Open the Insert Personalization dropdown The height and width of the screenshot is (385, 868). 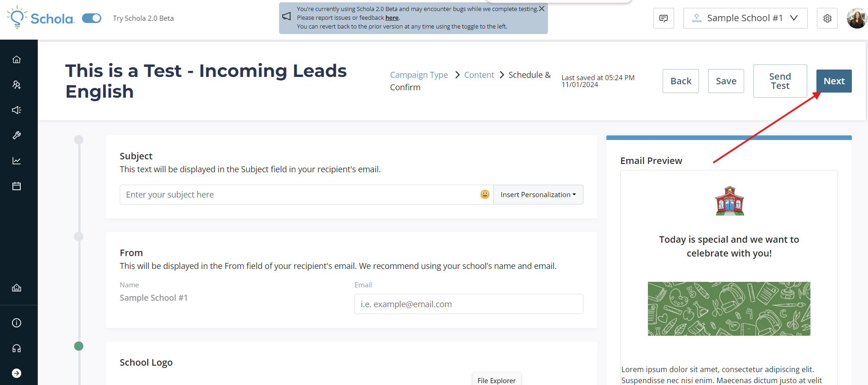pos(538,195)
